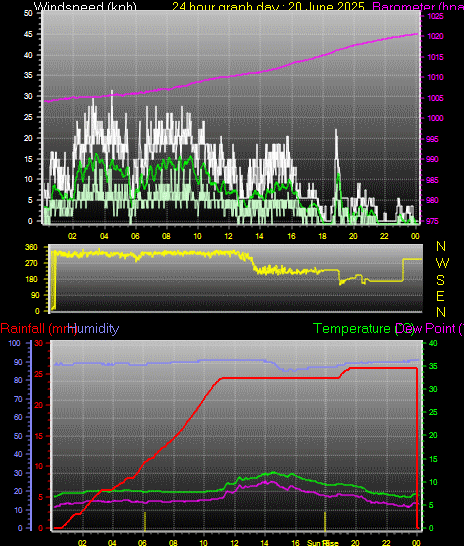Click the 35 label on the windspeed axis
This screenshot has width=464, height=546.
(x=28, y=75)
